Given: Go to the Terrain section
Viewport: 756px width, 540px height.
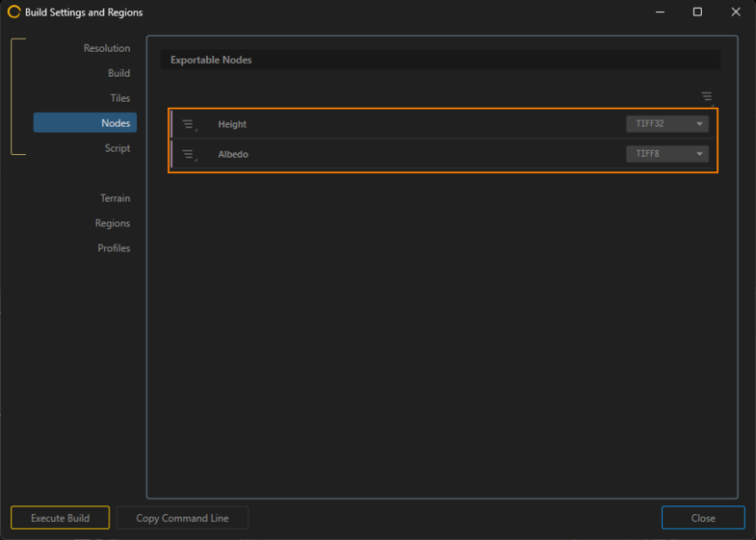Looking at the screenshot, I should coord(115,198).
